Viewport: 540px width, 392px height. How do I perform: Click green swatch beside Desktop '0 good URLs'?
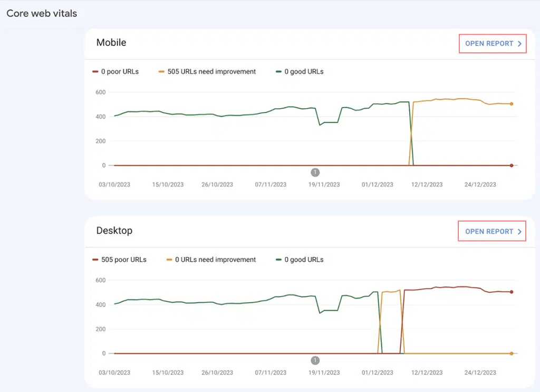coord(279,260)
